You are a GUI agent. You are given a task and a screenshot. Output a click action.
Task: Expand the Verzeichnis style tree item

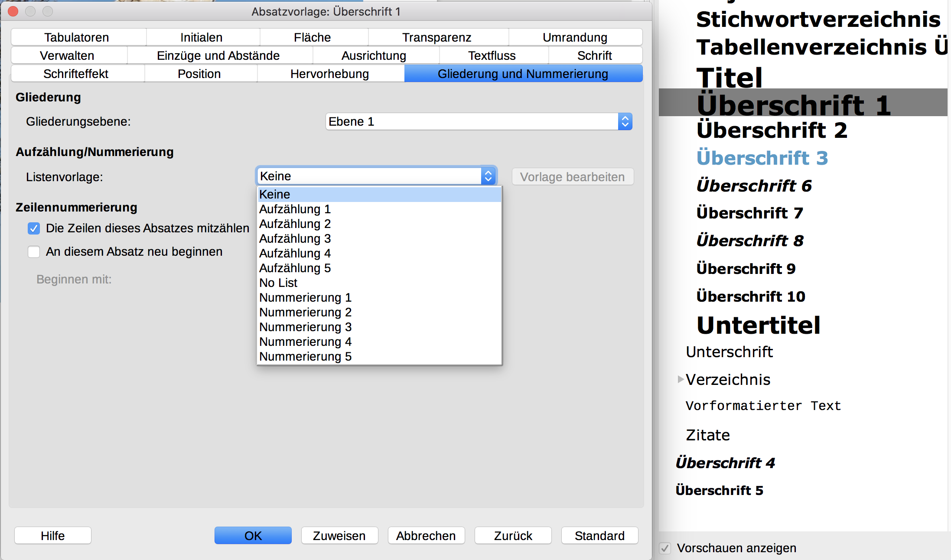(x=680, y=379)
